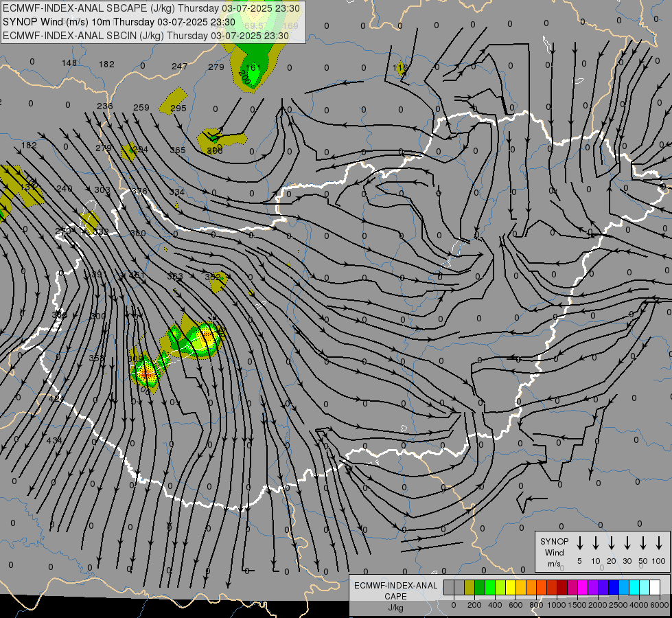Click the map value 236

point(104,106)
